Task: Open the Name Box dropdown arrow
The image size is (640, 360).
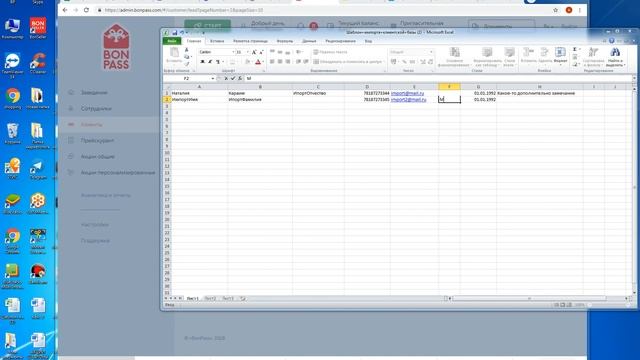Action: [x=213, y=78]
